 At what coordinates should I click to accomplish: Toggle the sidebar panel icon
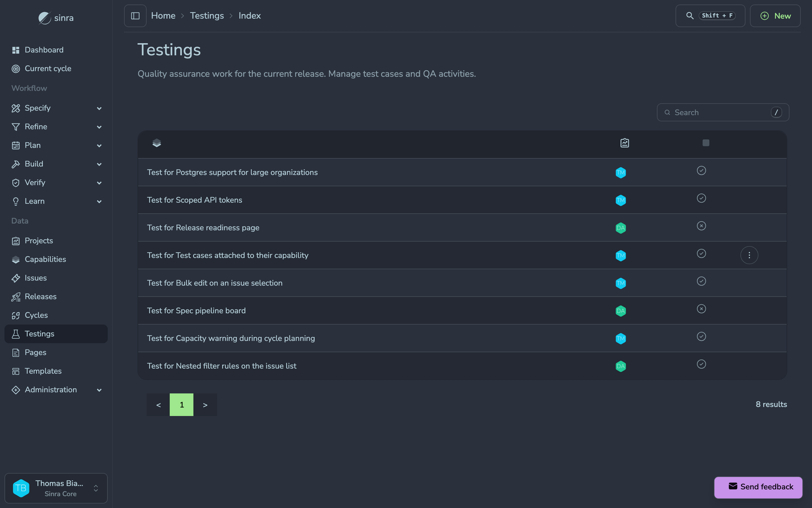135,16
